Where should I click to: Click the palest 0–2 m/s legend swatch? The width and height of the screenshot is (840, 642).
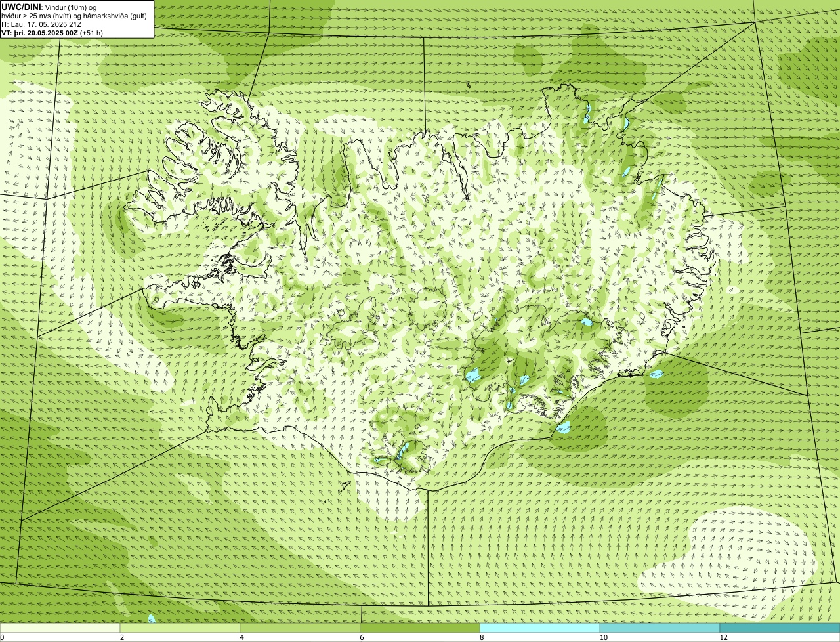[60, 628]
